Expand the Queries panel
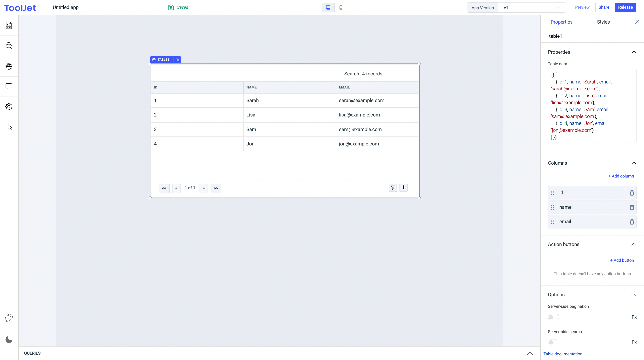This screenshot has width=644, height=360. coord(530,353)
